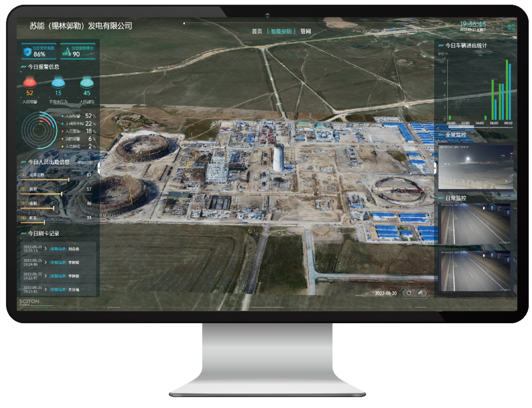Image resolution: width=532 pixels, height=408 pixels.
Task: Switch to the 管网 tab
Action: 305,32
